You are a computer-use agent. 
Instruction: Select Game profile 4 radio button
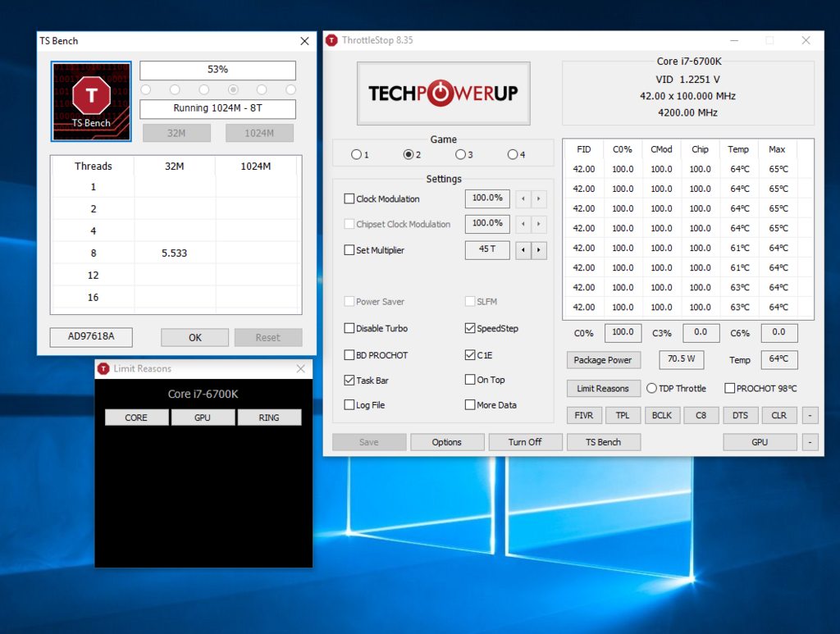click(512, 155)
